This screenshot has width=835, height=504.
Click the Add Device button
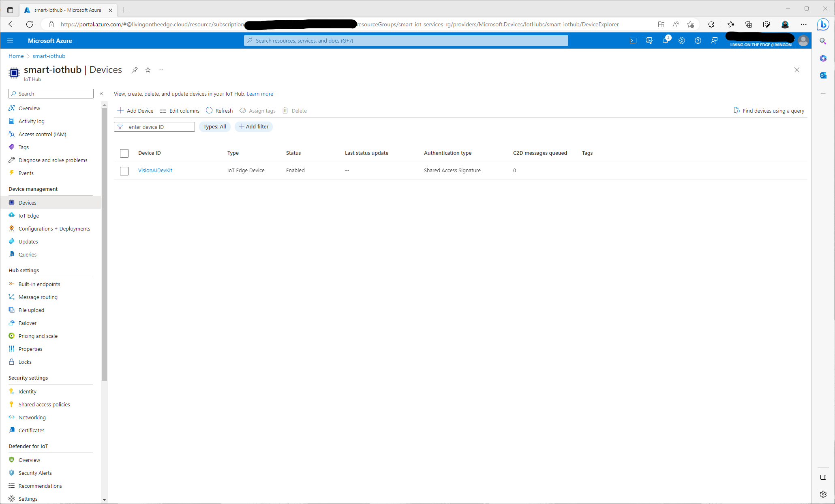click(x=135, y=111)
